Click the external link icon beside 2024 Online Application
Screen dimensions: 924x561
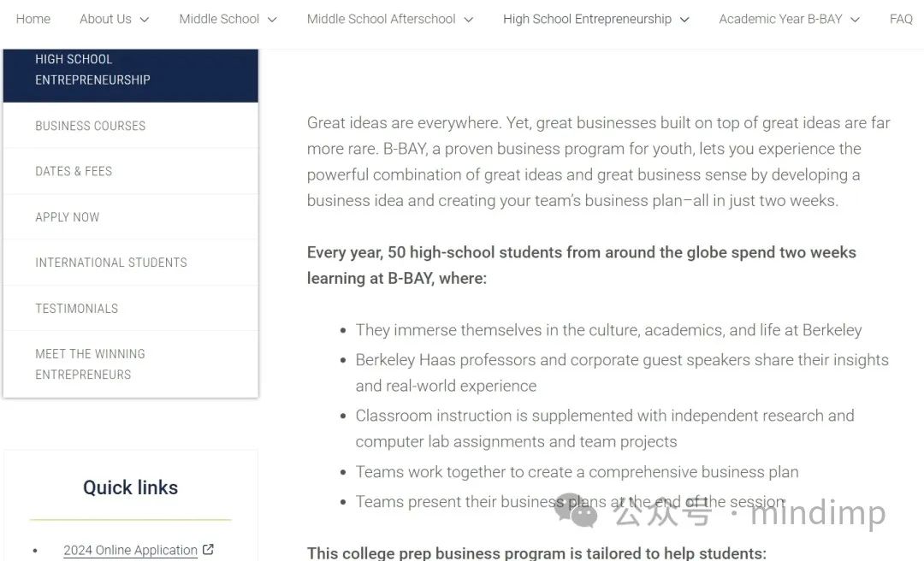point(208,549)
